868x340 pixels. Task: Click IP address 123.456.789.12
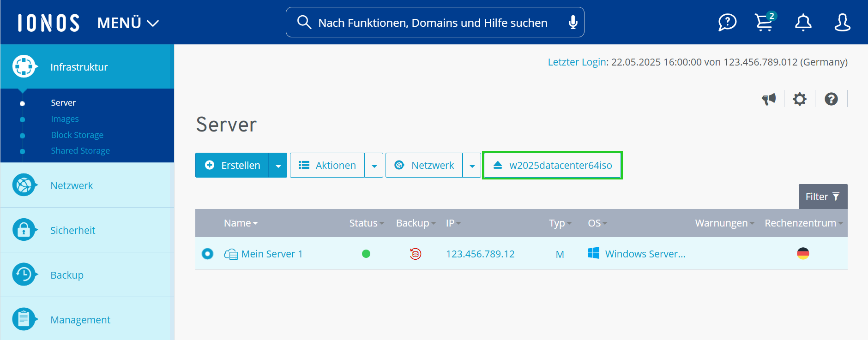pyautogui.click(x=480, y=254)
